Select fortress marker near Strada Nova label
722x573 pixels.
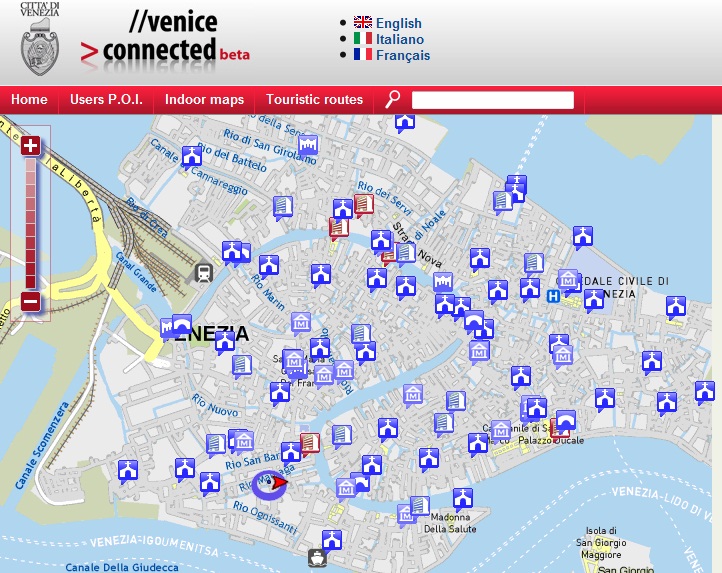pos(443,282)
